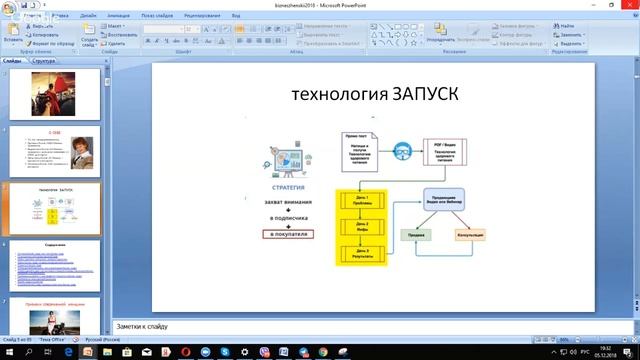Viewport: 640px width, 360px height.
Task: Select rectangle shape in shapes gallery
Action: [398, 27]
